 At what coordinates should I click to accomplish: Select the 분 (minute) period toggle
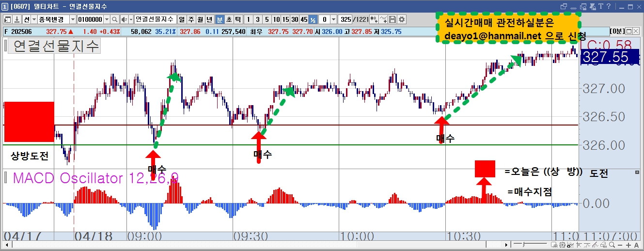pyautogui.click(x=220, y=19)
